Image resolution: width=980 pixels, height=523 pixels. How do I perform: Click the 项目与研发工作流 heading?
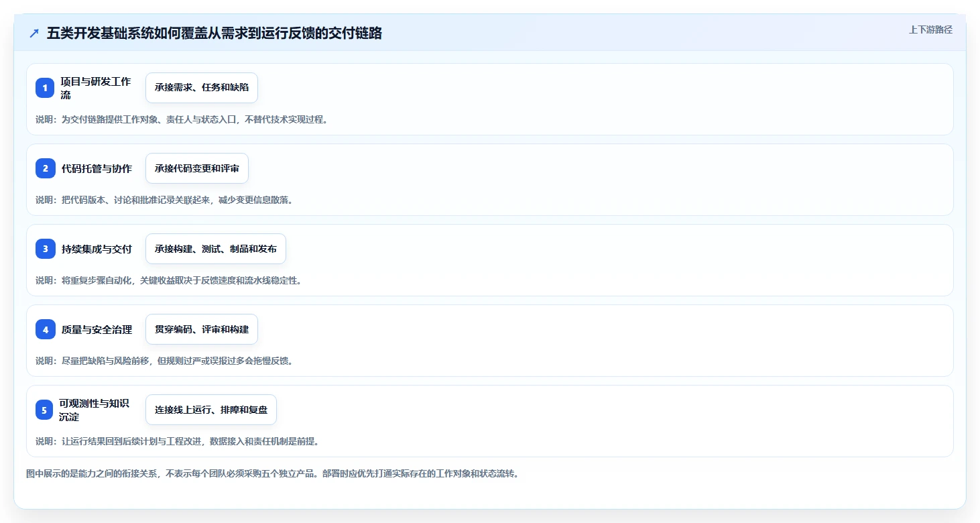[96, 88]
